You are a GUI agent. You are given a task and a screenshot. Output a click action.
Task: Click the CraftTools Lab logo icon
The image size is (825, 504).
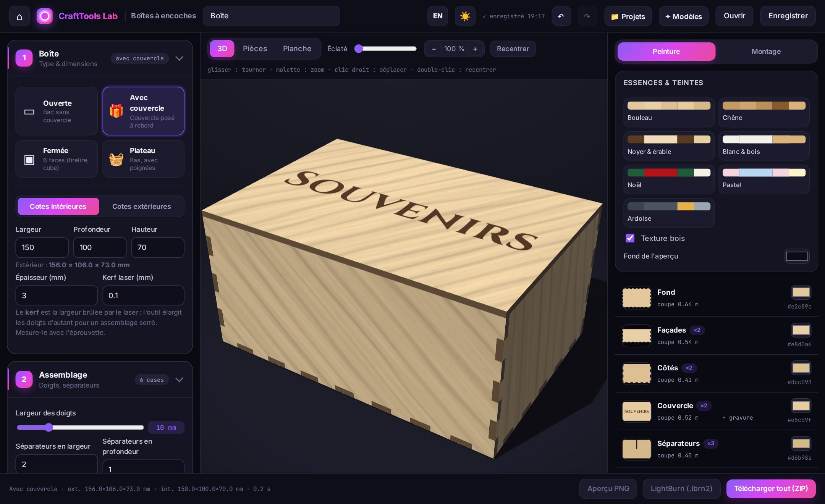click(45, 16)
